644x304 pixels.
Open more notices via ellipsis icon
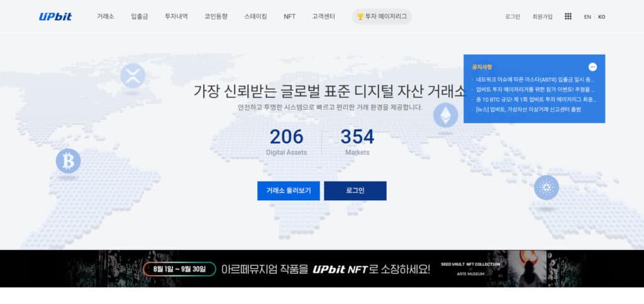pyautogui.click(x=592, y=67)
